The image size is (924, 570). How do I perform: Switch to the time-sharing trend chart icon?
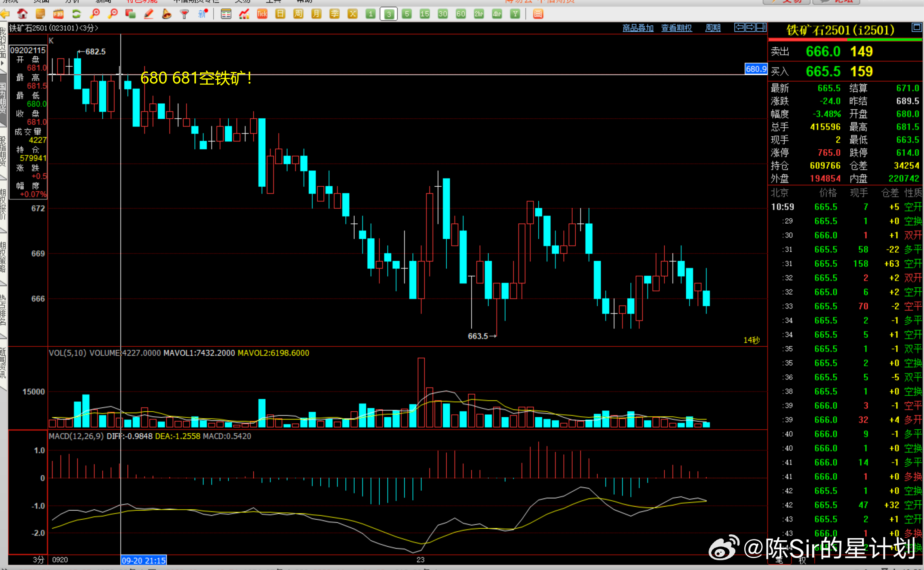[244, 14]
